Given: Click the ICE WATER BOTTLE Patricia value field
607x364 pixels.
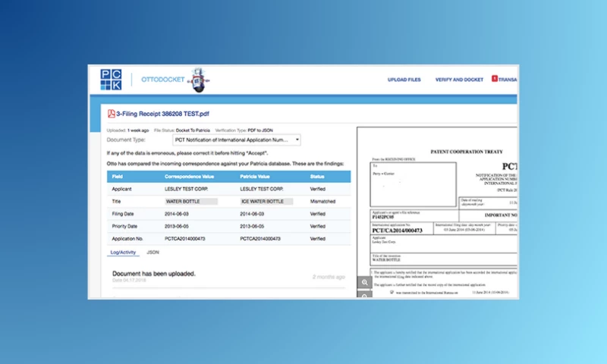Looking at the screenshot, I should 267,201.
